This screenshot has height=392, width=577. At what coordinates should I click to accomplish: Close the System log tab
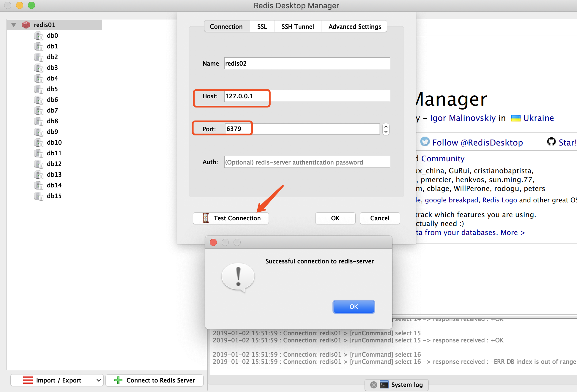373,385
